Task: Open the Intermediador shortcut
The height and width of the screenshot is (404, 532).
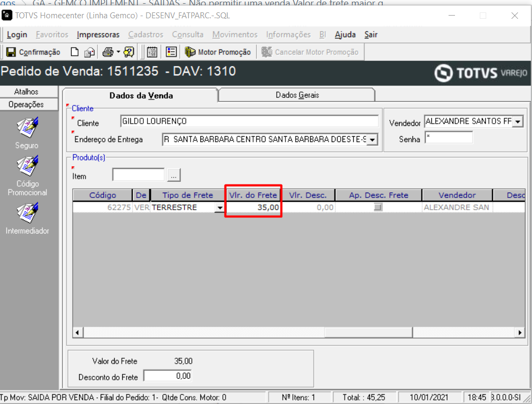Action: coord(27,218)
